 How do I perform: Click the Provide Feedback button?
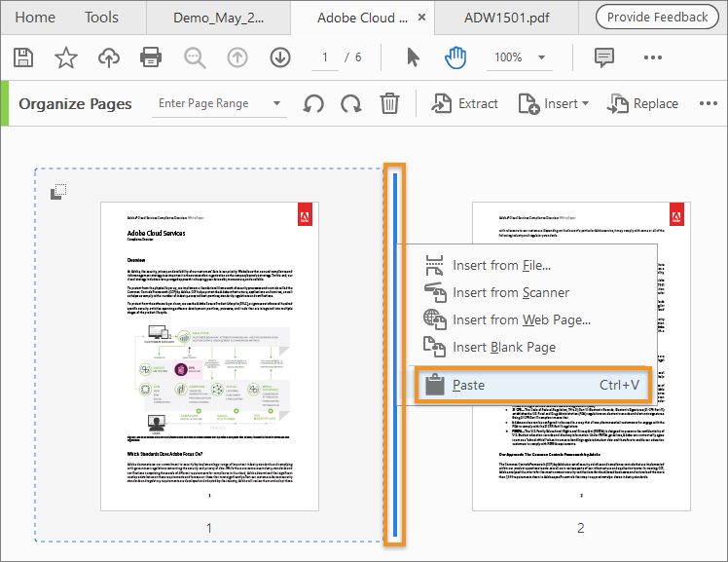click(657, 18)
